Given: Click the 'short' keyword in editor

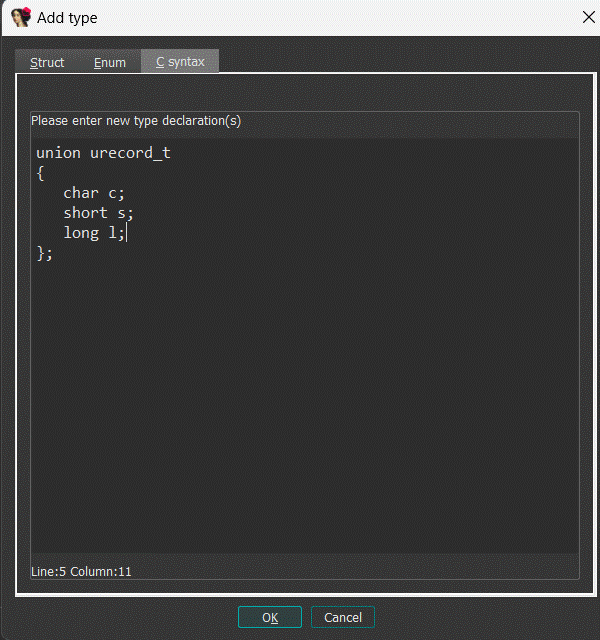Looking at the screenshot, I should coord(85,213).
